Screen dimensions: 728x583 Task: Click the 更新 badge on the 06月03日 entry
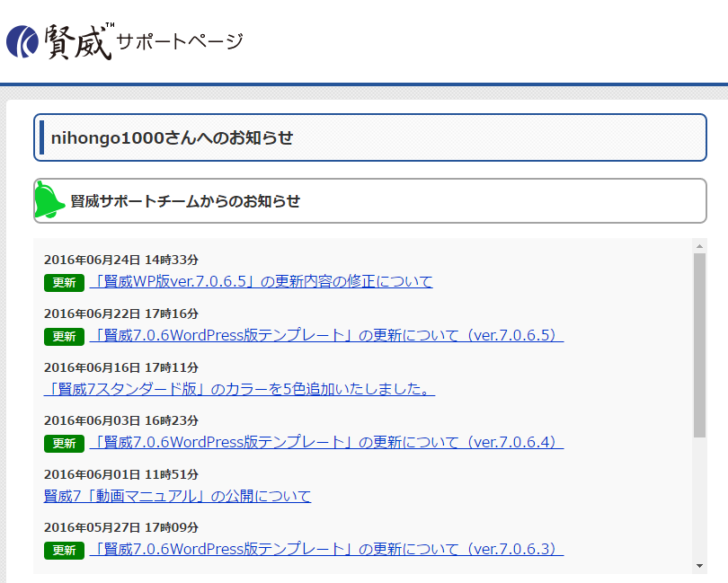[x=64, y=443]
